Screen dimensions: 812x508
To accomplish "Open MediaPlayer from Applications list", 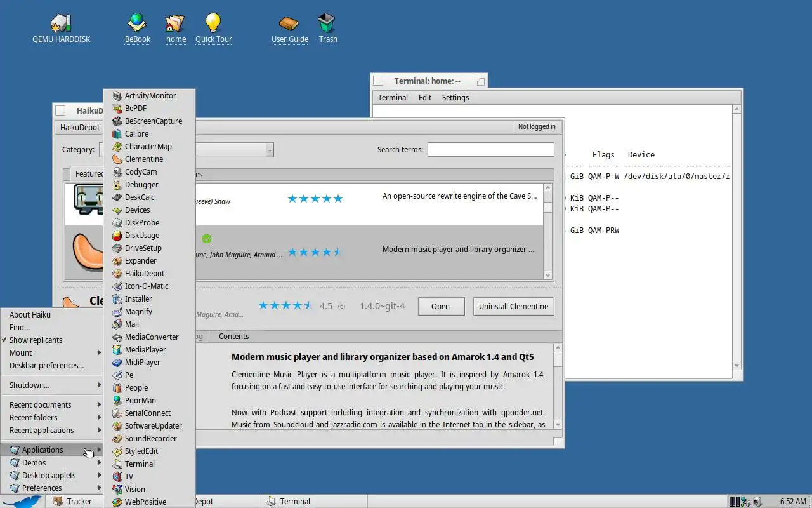I will tap(149, 349).
